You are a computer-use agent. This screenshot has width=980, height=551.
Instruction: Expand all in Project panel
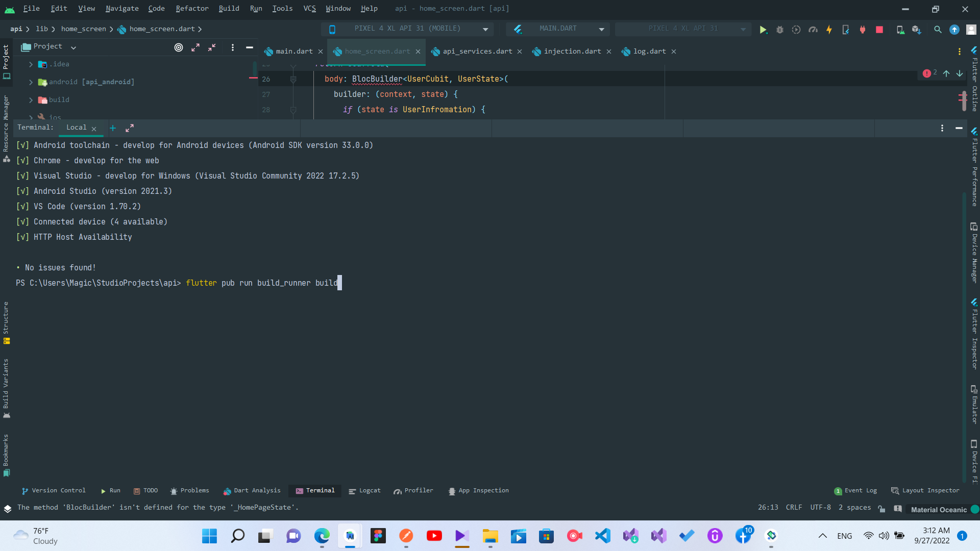pyautogui.click(x=195, y=47)
